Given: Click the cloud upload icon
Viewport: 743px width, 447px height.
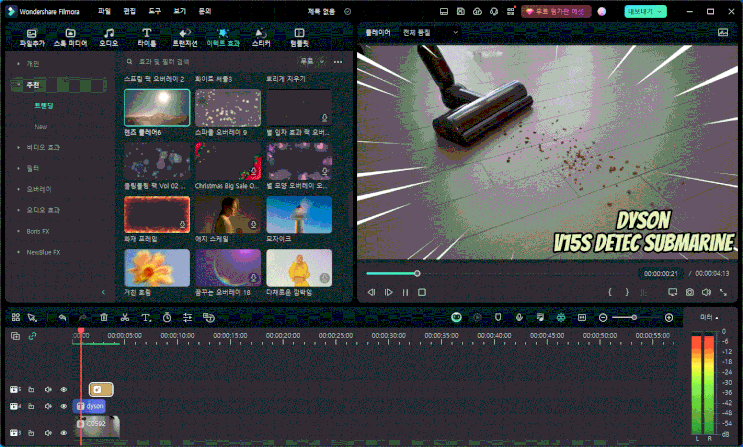Looking at the screenshot, I should pyautogui.click(x=477, y=11).
